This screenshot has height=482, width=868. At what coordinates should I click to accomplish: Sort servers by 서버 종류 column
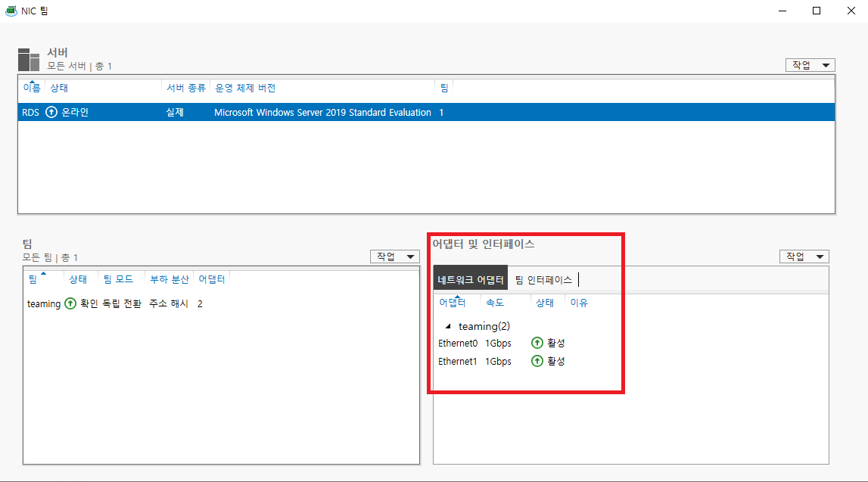186,88
